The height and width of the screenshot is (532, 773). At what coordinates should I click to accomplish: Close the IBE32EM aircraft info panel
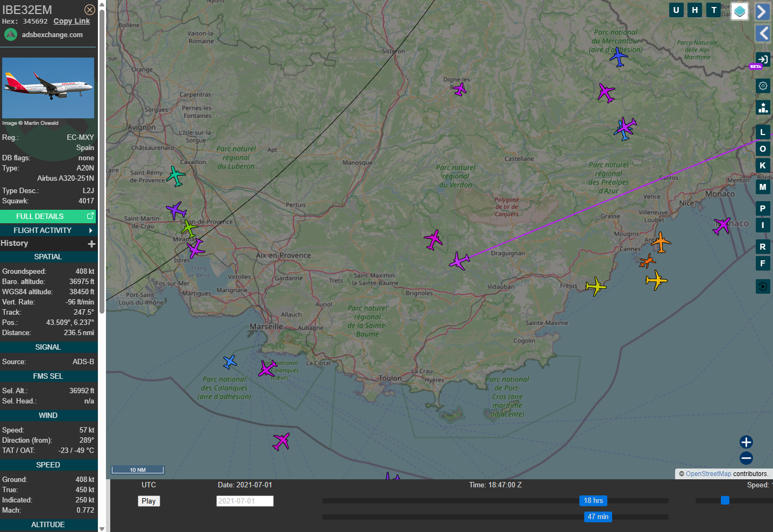tap(90, 10)
